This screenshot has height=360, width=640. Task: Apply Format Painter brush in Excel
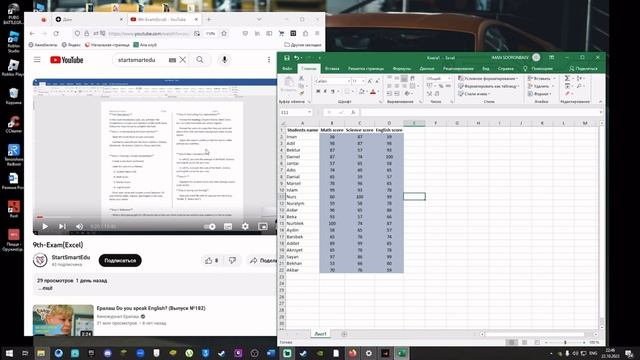click(301, 93)
